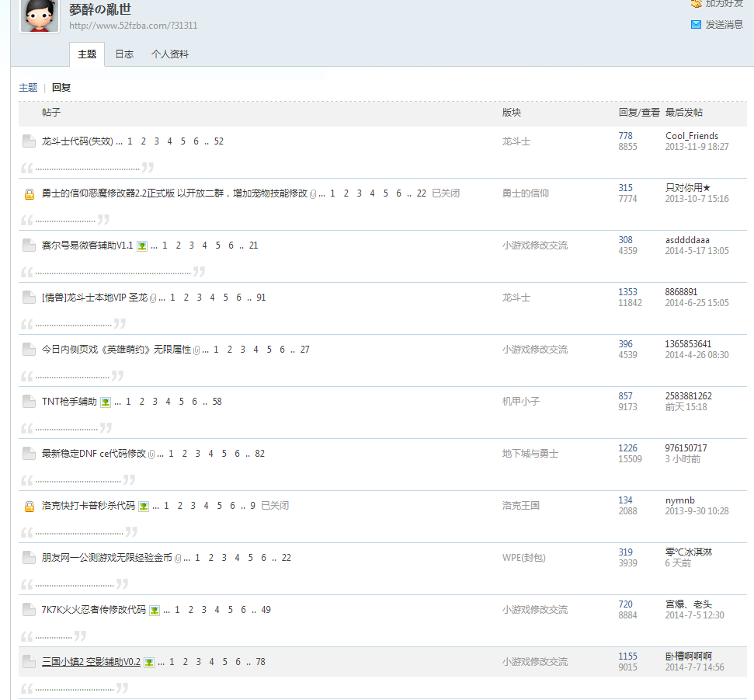
Task: Select the 主题 sub-filter link
Action: 28,88
